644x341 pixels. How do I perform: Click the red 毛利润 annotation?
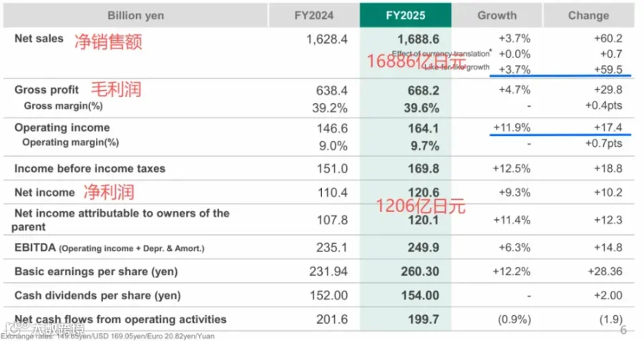[x=116, y=90]
